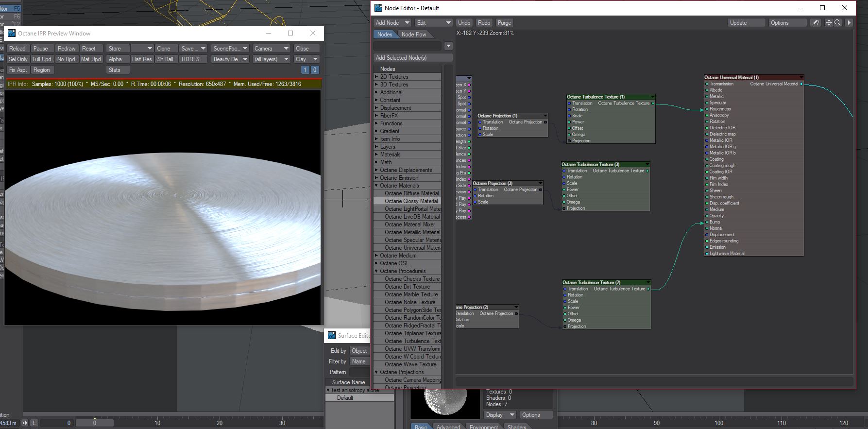868x429 pixels.
Task: Click the Pause button in IPR window
Action: point(42,49)
